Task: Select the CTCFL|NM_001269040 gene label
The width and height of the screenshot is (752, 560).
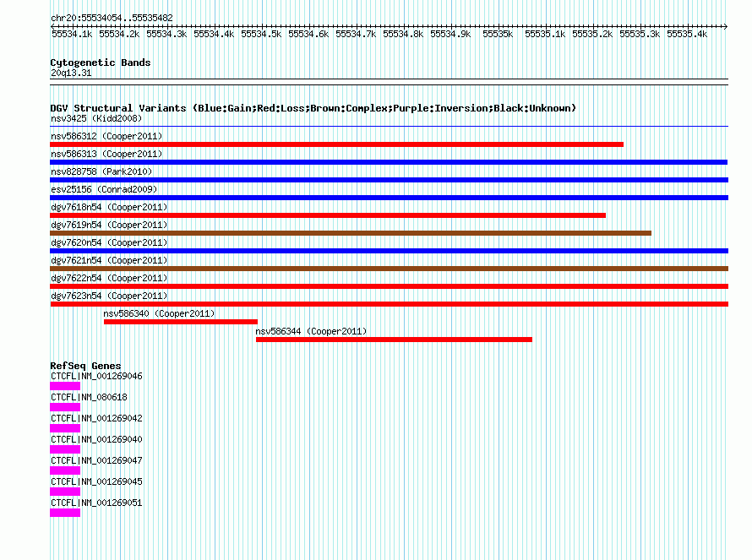Action: tap(96, 440)
